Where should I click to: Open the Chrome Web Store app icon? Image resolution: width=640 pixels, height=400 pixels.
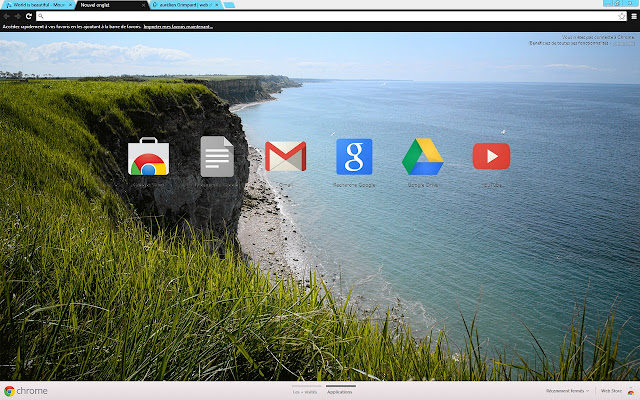coord(148,157)
